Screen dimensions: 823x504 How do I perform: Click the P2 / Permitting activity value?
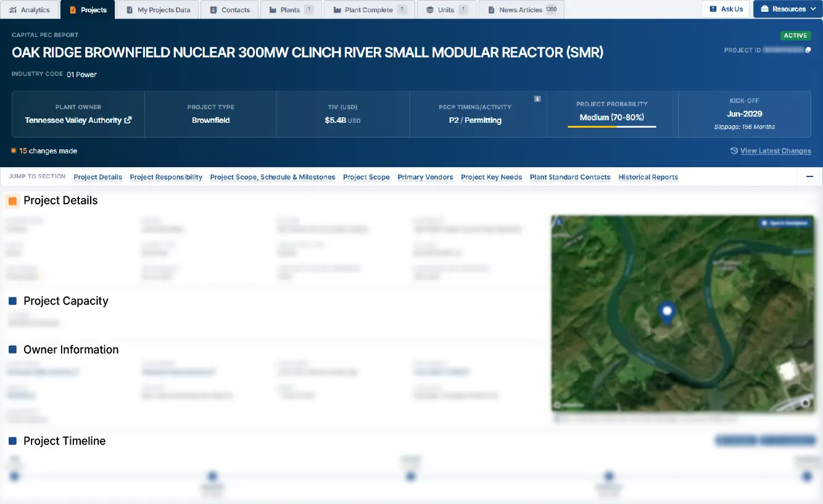[475, 120]
